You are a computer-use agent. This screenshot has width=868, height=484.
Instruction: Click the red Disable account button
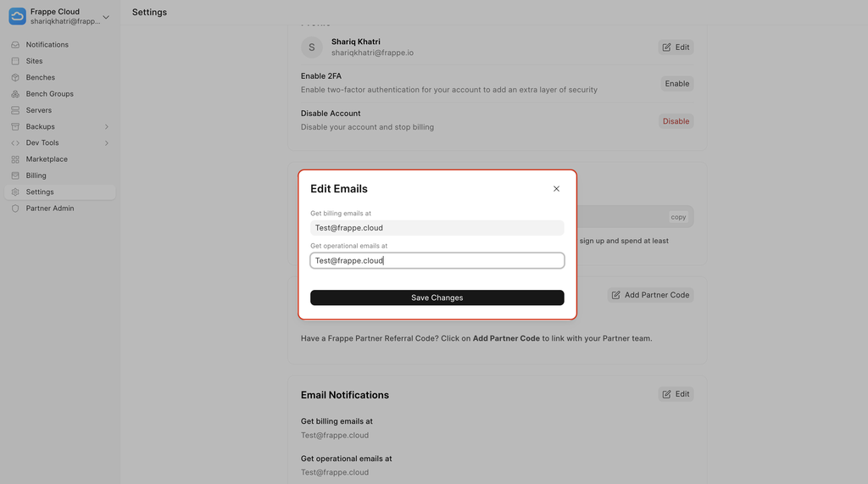coord(676,121)
